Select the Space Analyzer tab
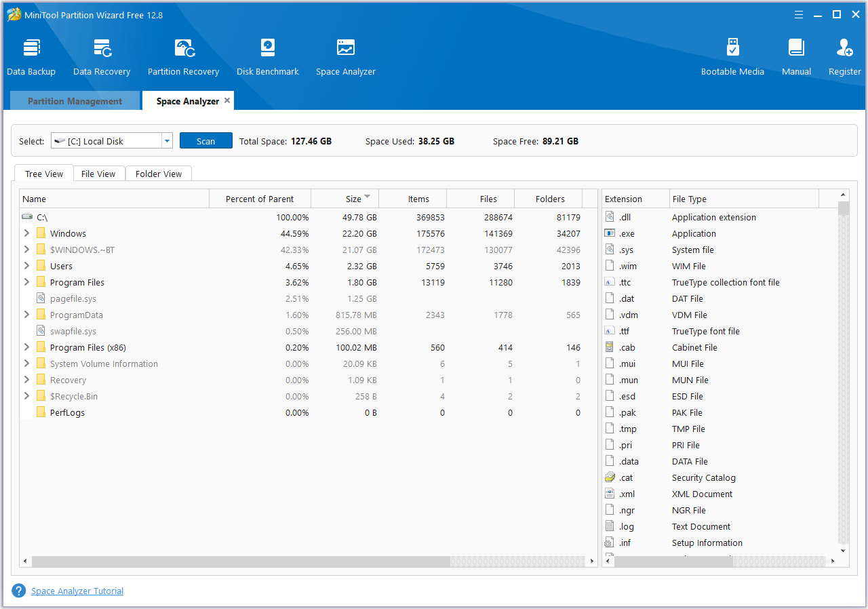868x609 pixels. (x=188, y=101)
